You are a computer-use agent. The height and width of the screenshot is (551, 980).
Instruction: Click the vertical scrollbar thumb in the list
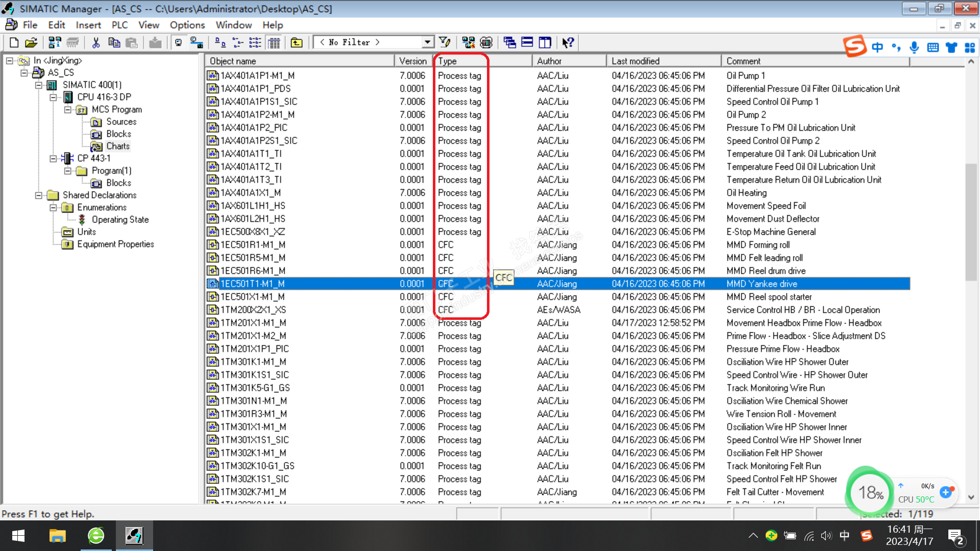[x=970, y=222]
